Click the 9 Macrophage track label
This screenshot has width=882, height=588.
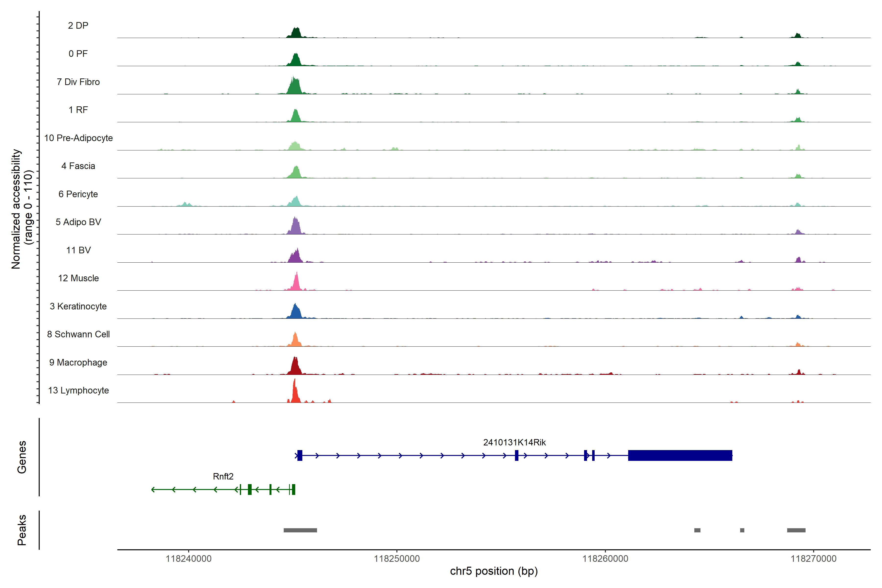coord(78,363)
